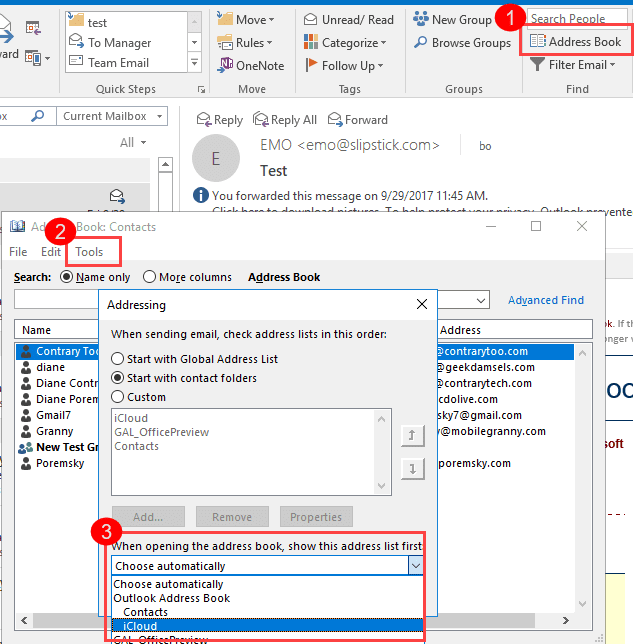Screen dimensions: 634x644
Task: Click the forwarded message info icon
Action: tap(200, 195)
